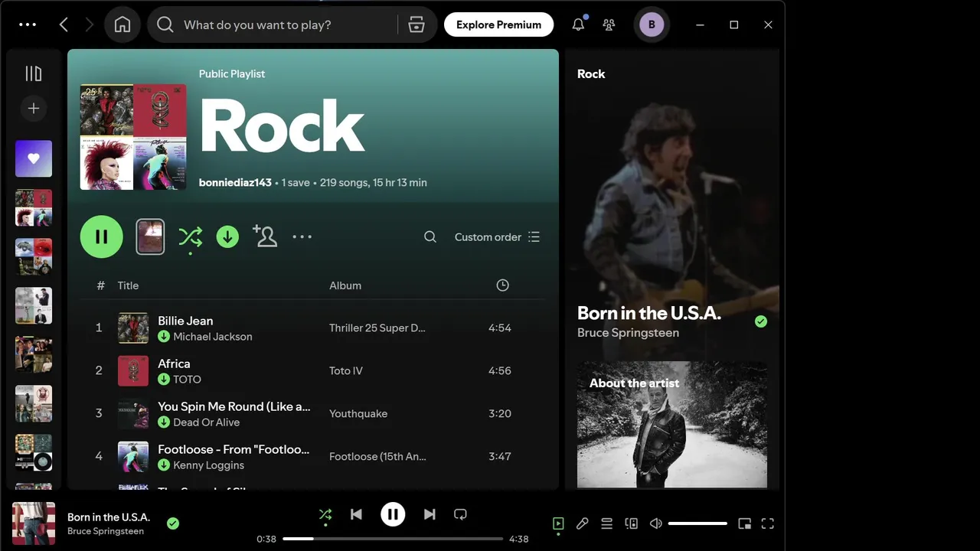
Task: Toggle the green download playlist button
Action: coord(227,237)
